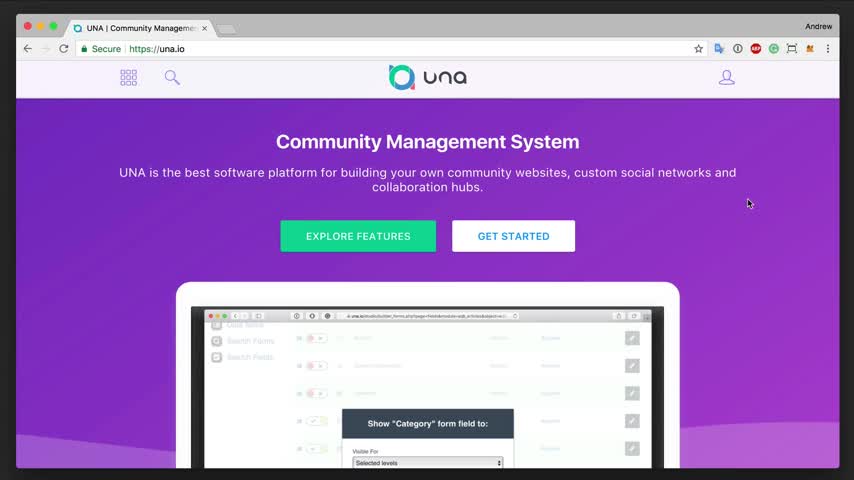
Task: Click the Get Started button
Action: click(x=513, y=236)
